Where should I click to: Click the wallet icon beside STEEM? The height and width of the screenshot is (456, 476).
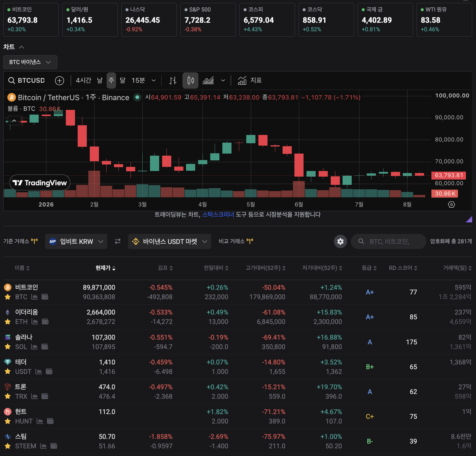coord(54,446)
